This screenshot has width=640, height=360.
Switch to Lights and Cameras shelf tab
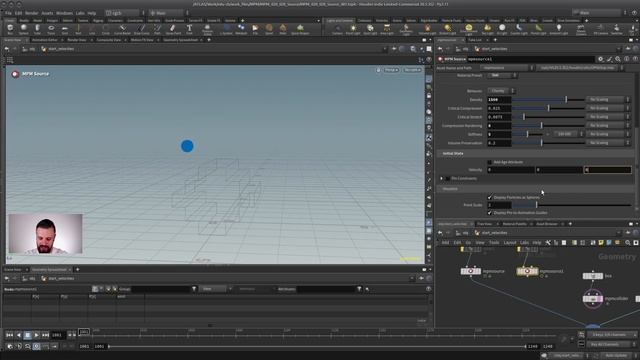click(339, 20)
